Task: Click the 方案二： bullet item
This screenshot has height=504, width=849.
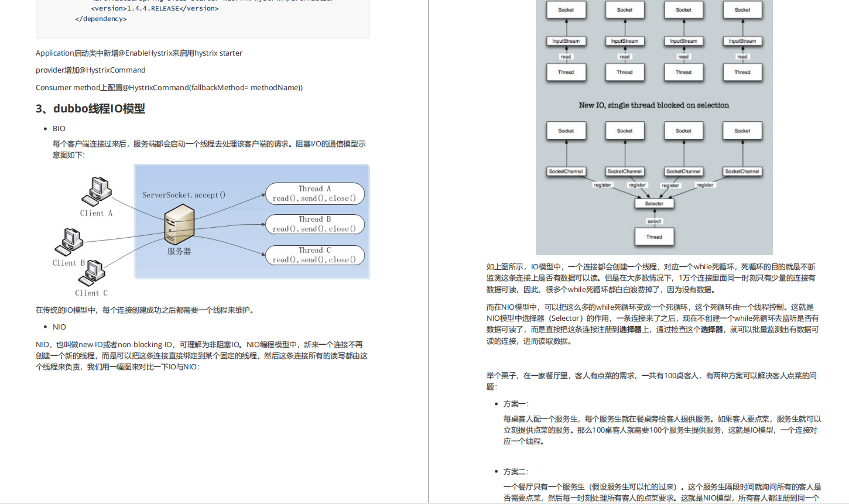Action: [516, 472]
